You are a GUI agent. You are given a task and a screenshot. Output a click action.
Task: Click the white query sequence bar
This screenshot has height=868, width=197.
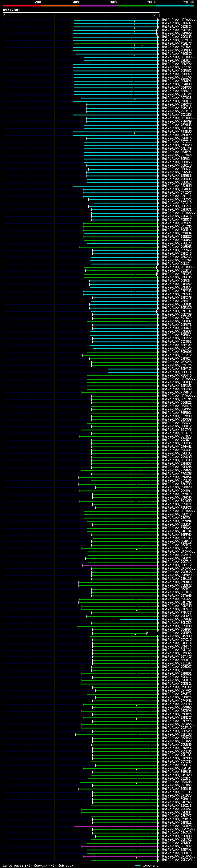81,13
